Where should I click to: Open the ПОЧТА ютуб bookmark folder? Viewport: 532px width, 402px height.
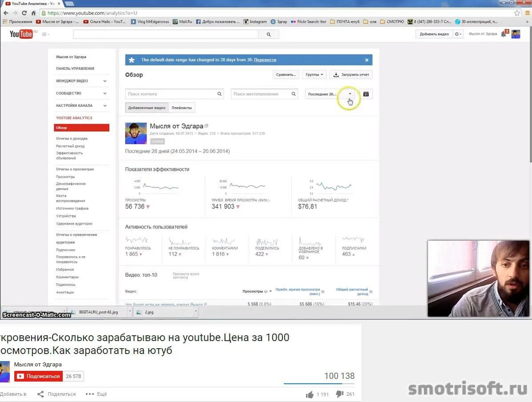(344, 22)
